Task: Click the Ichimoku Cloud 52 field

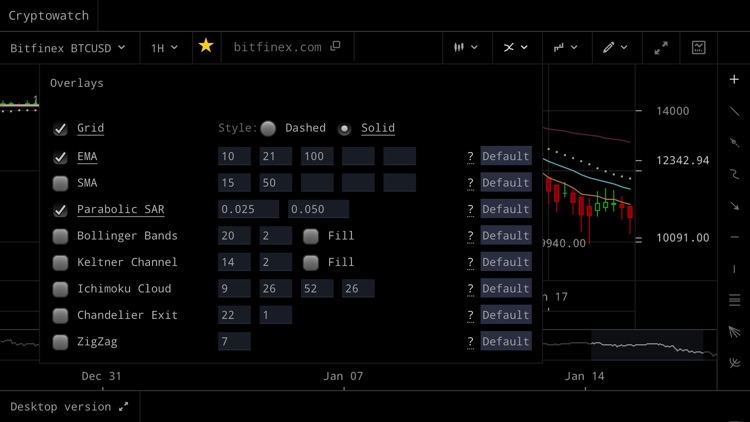Action: (x=317, y=289)
